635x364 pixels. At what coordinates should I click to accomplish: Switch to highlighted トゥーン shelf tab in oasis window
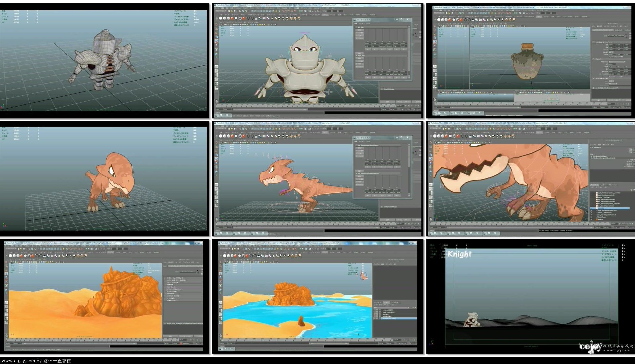325,252
